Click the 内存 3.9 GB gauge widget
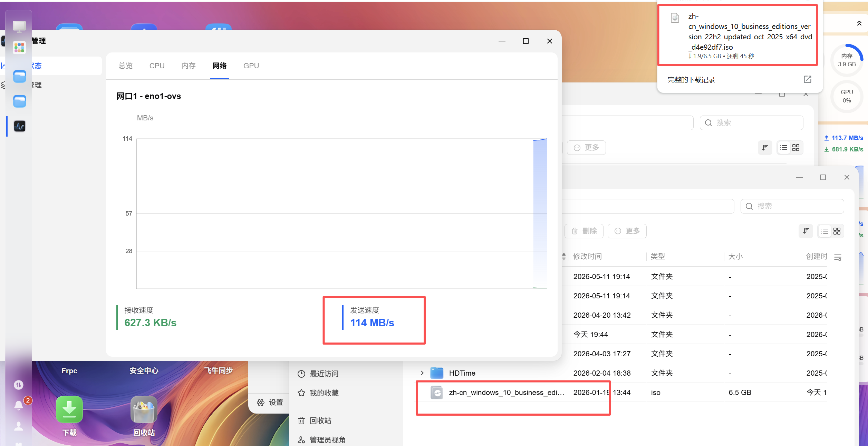 [847, 60]
